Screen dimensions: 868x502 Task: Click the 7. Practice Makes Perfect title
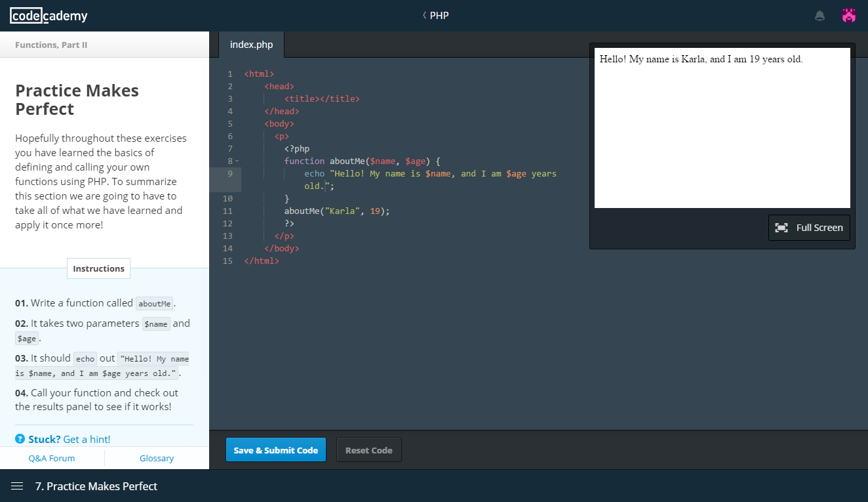tap(96, 486)
